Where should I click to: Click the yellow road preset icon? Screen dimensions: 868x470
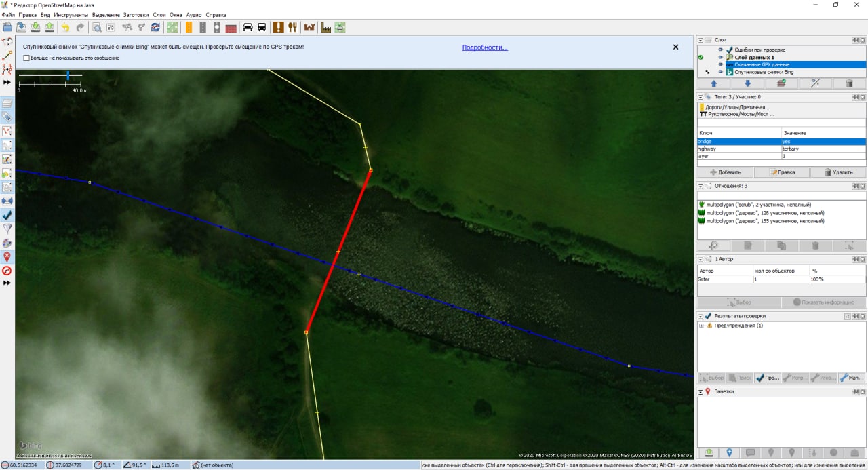188,27
